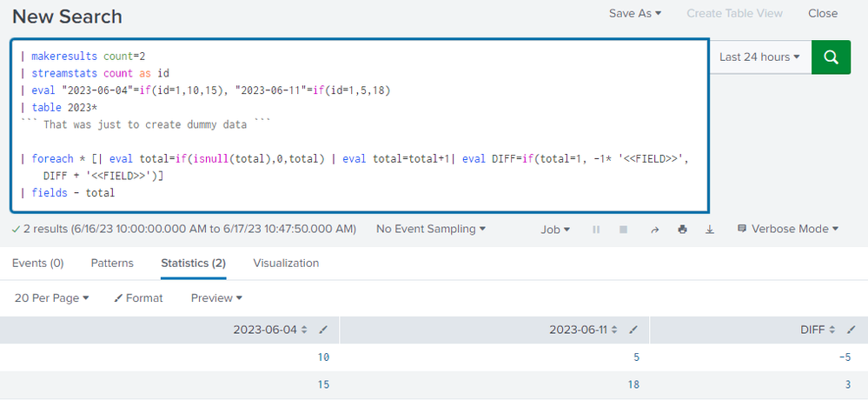The height and width of the screenshot is (407, 868).
Task: Open Last 24 hours time range picker
Action: [759, 57]
